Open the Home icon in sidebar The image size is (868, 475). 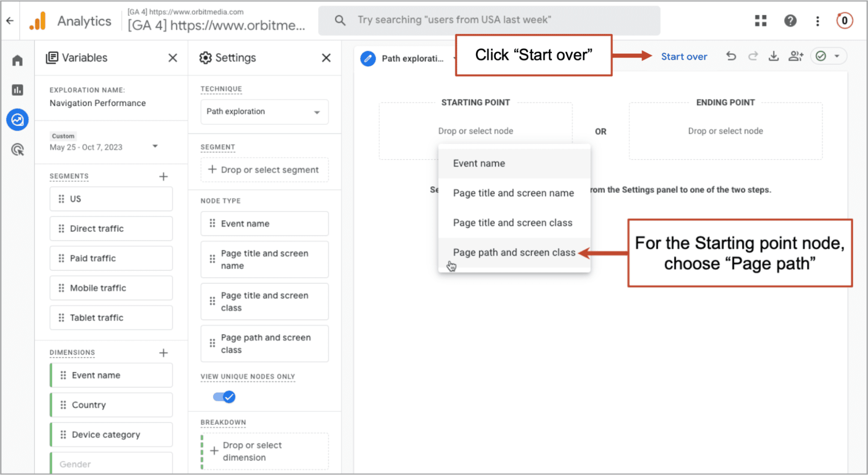pos(17,60)
